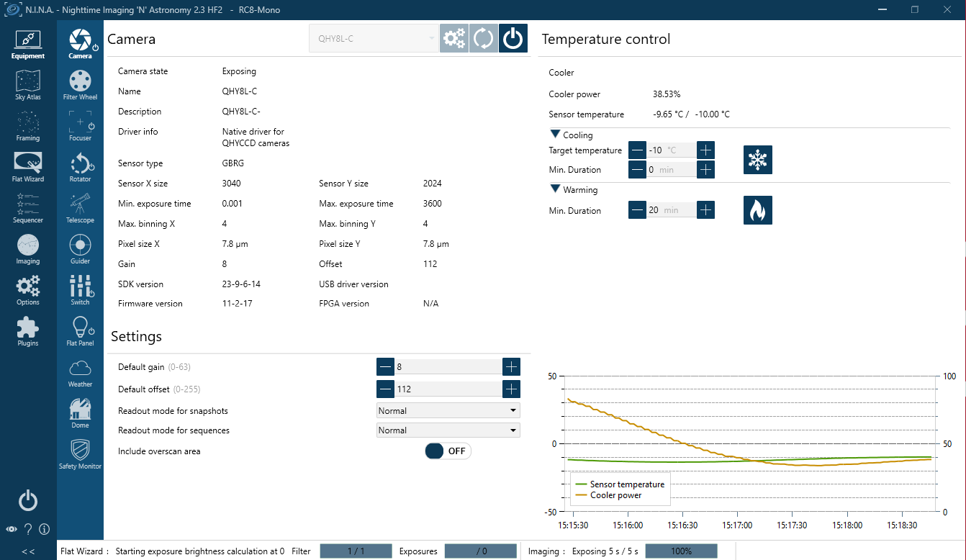
Task: Open the Plugins section
Action: click(28, 331)
